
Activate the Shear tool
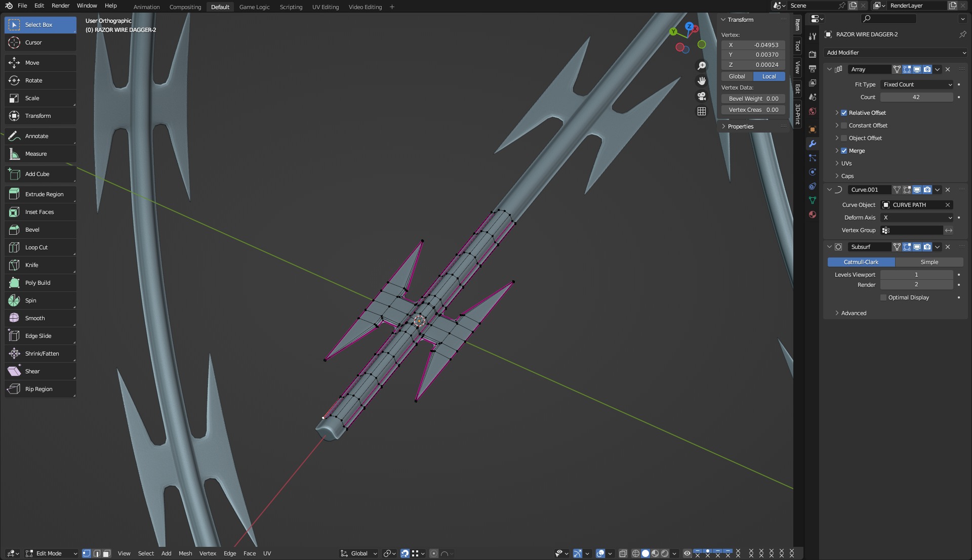(40, 371)
